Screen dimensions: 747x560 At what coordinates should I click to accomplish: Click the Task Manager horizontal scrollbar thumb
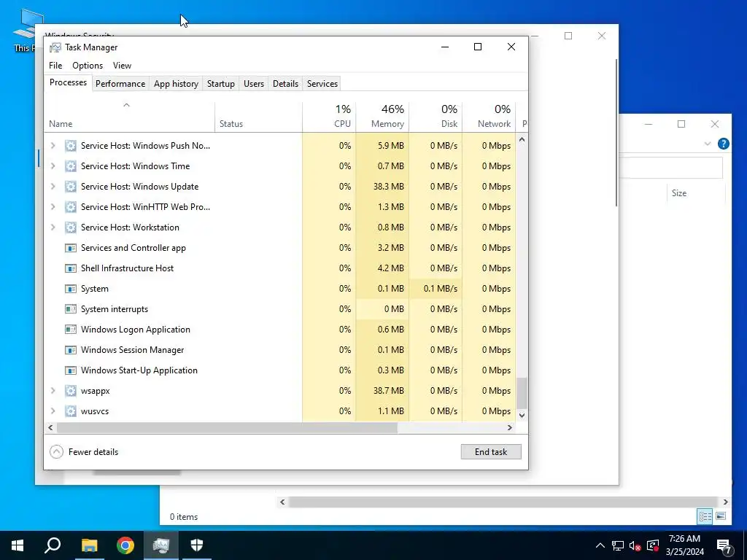point(227,427)
